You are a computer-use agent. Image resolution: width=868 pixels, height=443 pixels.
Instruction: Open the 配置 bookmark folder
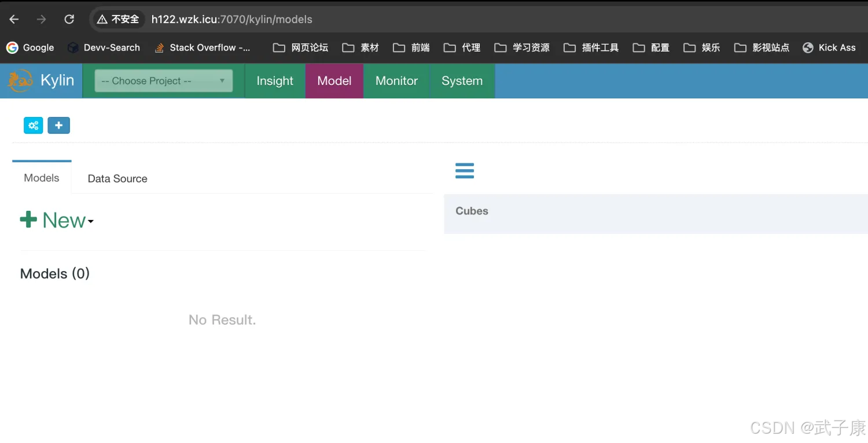[651, 47]
